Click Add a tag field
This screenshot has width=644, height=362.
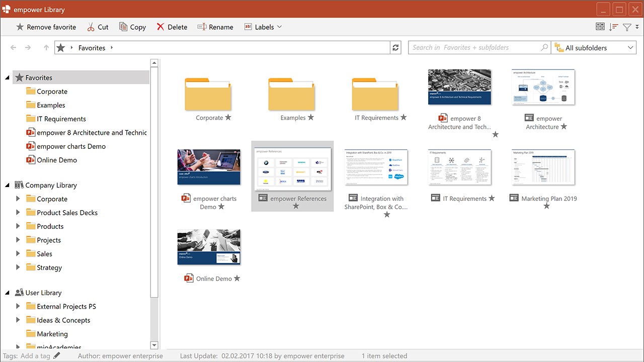click(x=35, y=356)
